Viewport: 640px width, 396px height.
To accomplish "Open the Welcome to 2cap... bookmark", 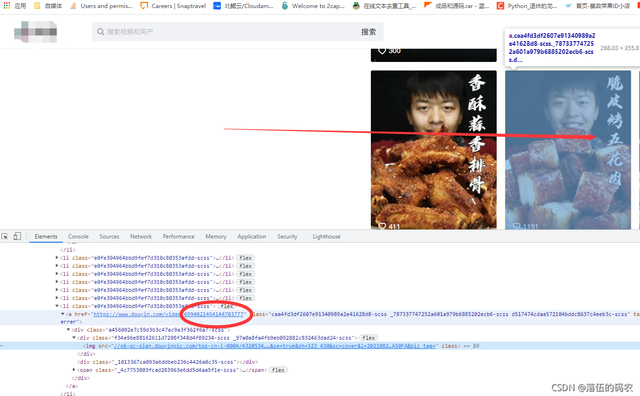I will (x=313, y=6).
